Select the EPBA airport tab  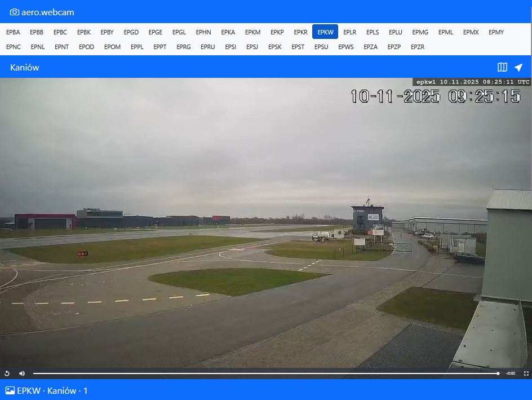pyautogui.click(x=13, y=32)
